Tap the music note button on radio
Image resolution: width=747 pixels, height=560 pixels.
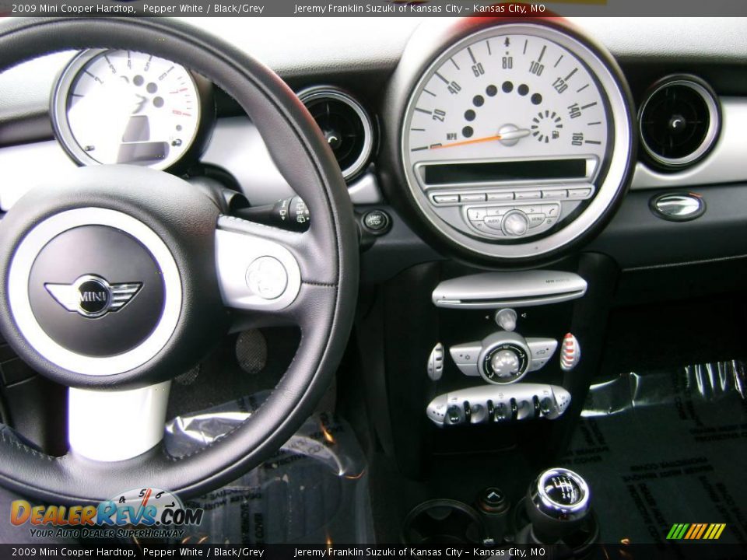(476, 215)
